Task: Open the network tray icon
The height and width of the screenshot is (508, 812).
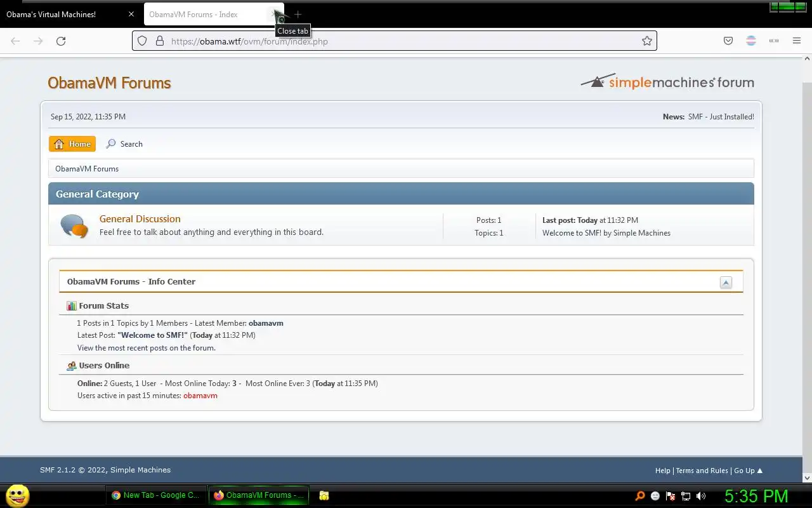Action: [686, 496]
